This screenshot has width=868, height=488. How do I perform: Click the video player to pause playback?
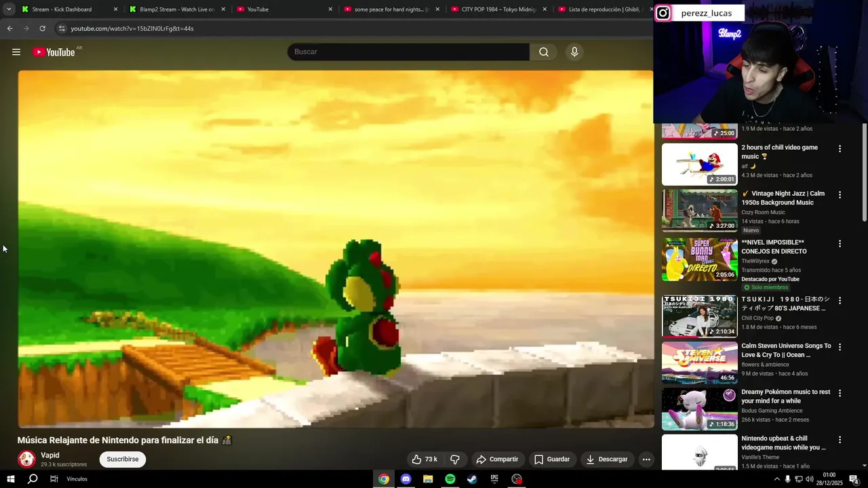coord(336,249)
